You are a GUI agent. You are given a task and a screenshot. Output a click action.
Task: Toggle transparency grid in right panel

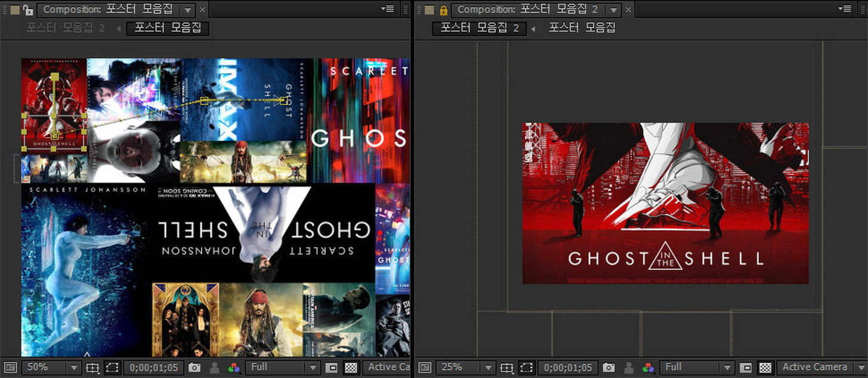[765, 368]
